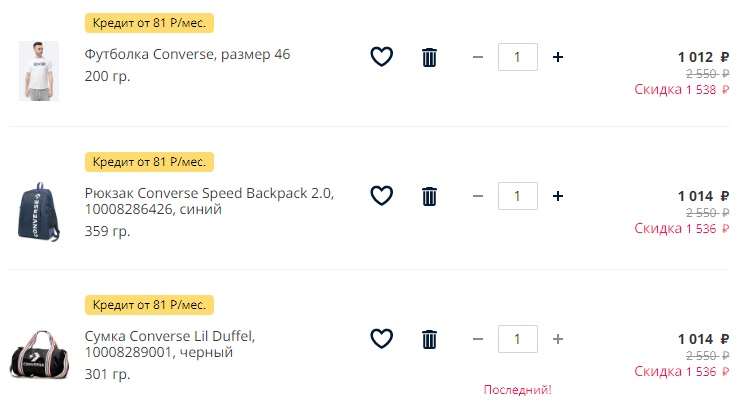This screenshot has width=737, height=401.
Task: Decrease quantity of Футболка Converse
Action: coord(478,57)
